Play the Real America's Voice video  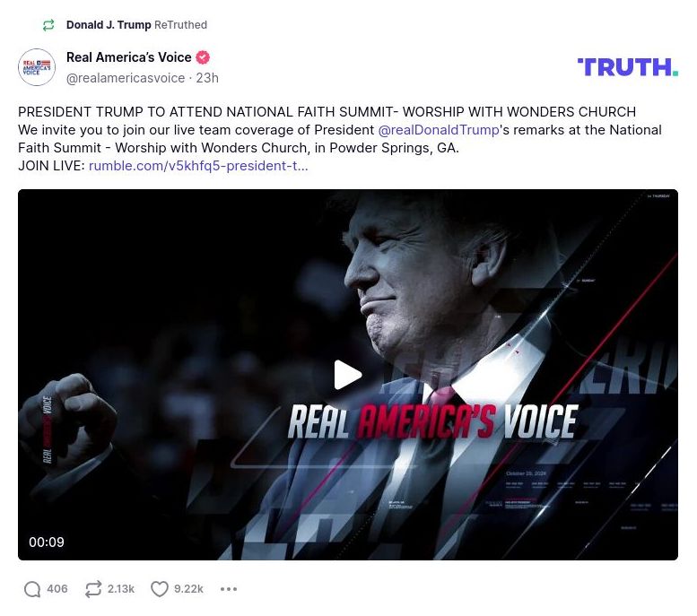tap(347, 375)
